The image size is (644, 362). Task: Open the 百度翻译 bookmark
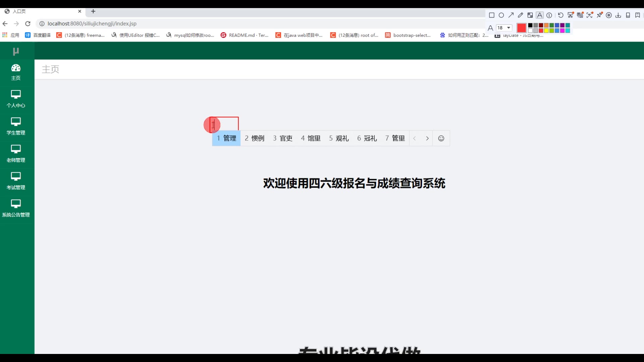coord(38,35)
